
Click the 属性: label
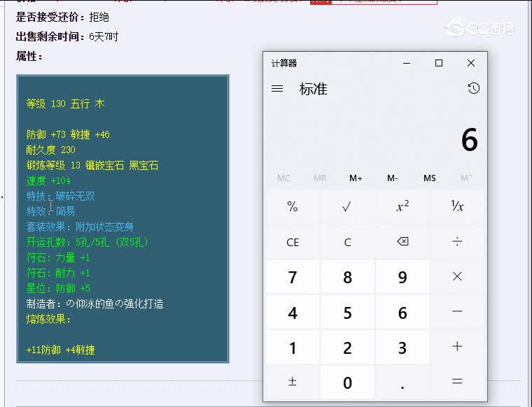click(29, 56)
